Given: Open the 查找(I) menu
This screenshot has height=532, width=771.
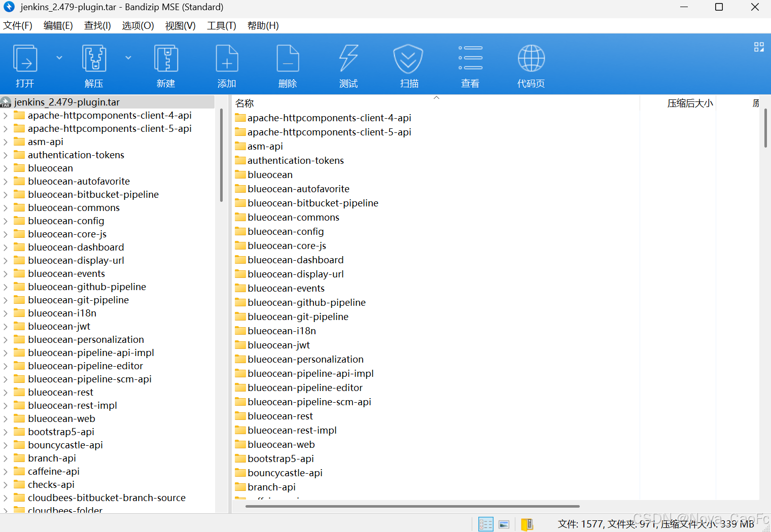Looking at the screenshot, I should click(97, 26).
